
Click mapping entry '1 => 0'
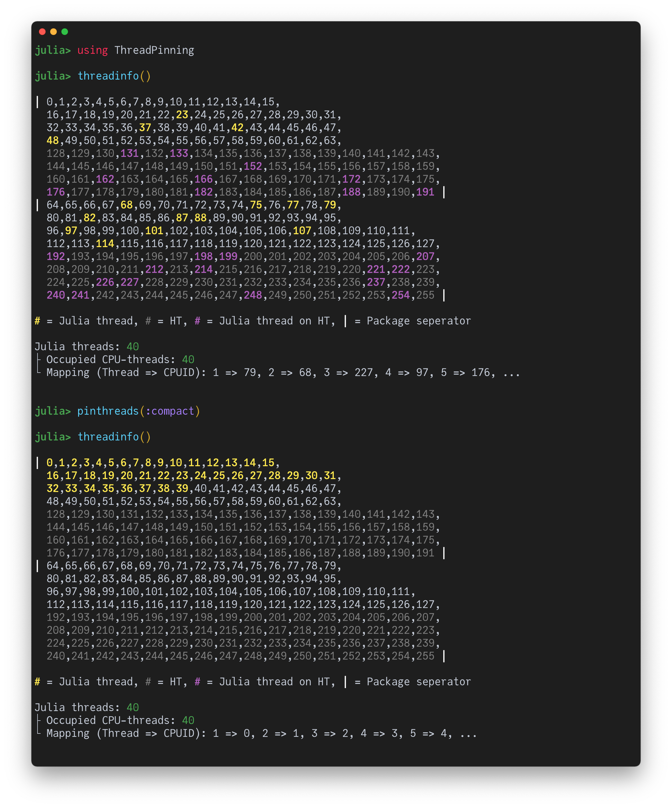pos(231,733)
